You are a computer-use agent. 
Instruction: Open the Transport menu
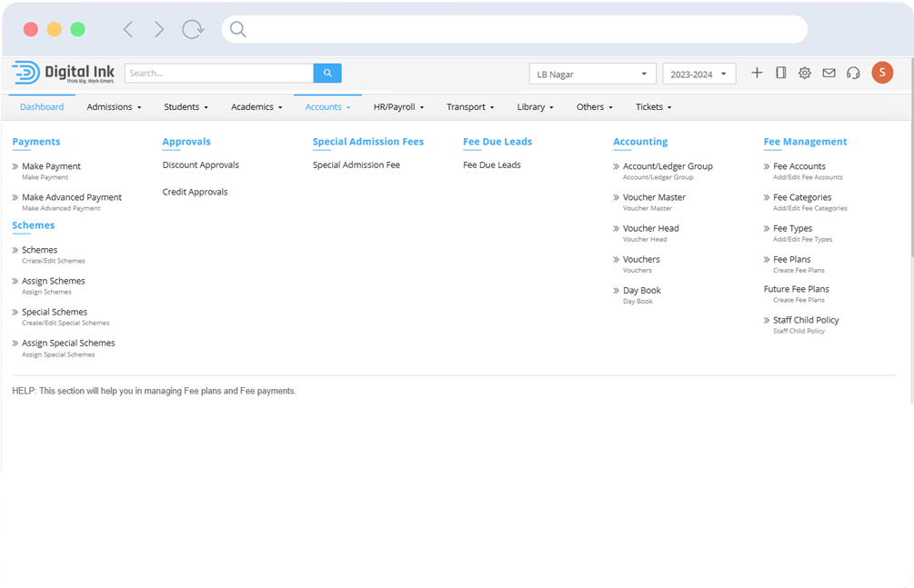coord(469,106)
